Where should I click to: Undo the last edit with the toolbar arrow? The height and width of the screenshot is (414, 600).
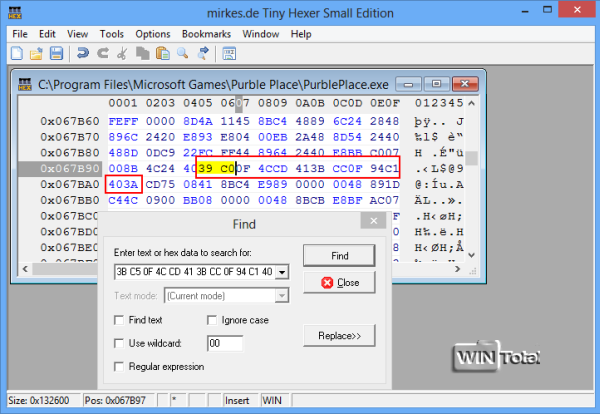83,53
